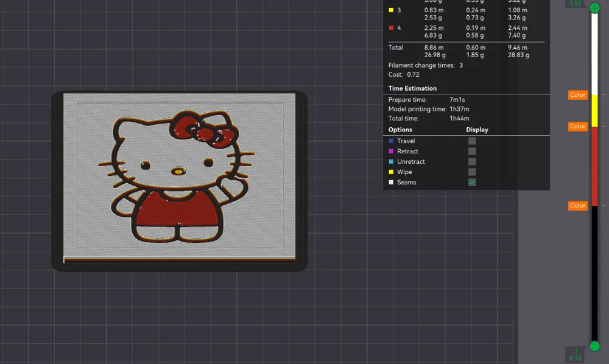The width and height of the screenshot is (609, 364).
Task: Click total flushed filament 0.60 m
Action: (476, 47)
